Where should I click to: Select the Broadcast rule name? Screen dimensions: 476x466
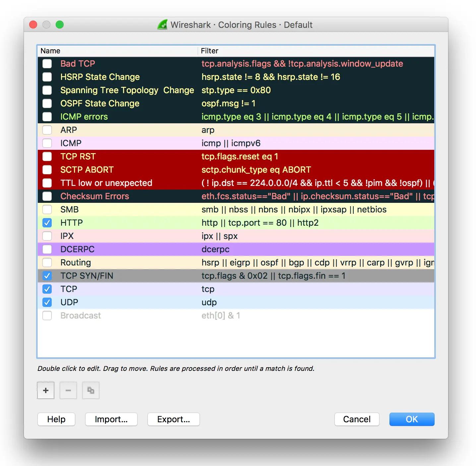click(81, 316)
